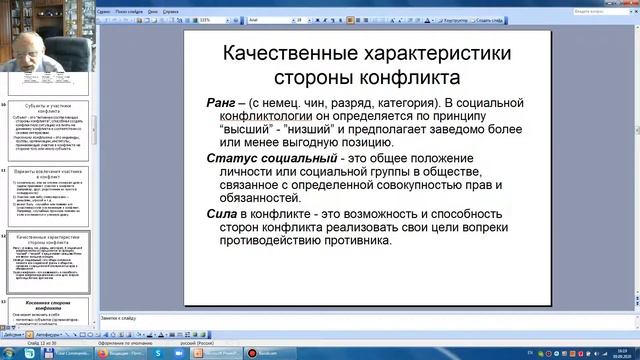Open Zoom from the taskbar
Image resolution: width=640 pixels, height=360 pixels.
click(x=179, y=353)
